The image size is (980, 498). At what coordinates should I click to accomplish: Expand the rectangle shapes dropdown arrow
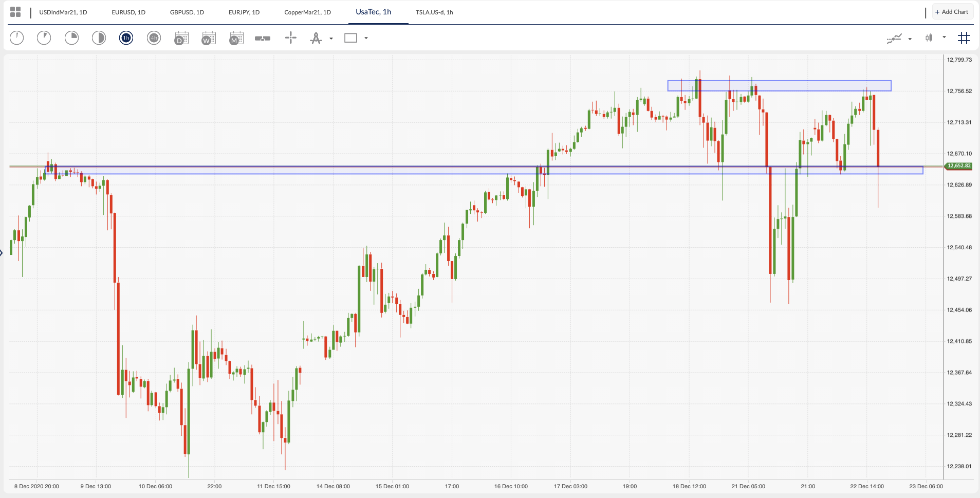pos(366,38)
